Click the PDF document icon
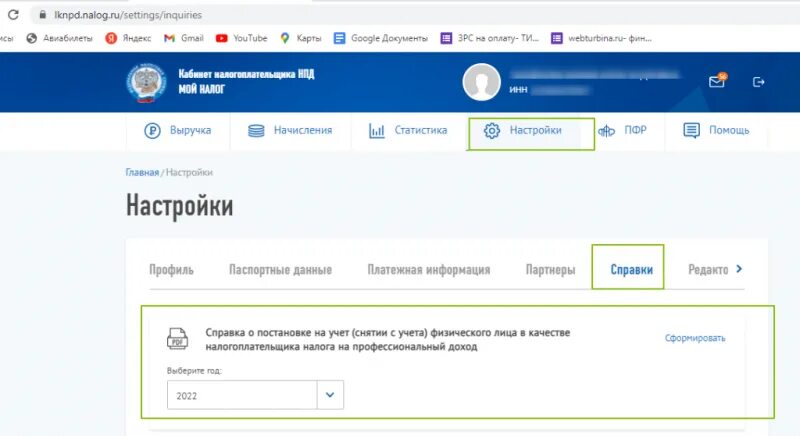This screenshot has width=800, height=436. click(178, 339)
